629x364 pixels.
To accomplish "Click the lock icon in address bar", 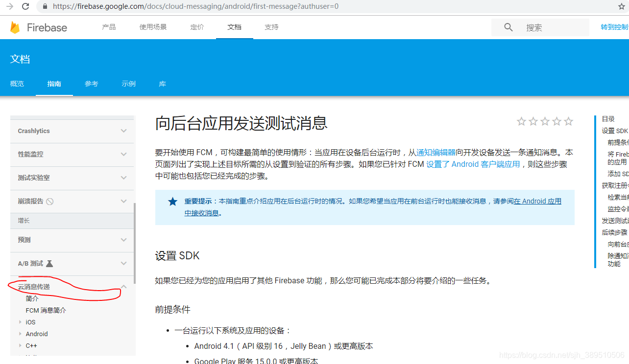I will point(45,7).
